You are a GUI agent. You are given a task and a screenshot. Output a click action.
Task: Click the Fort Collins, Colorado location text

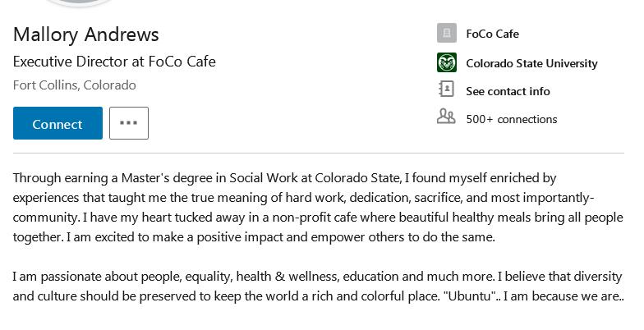[75, 85]
